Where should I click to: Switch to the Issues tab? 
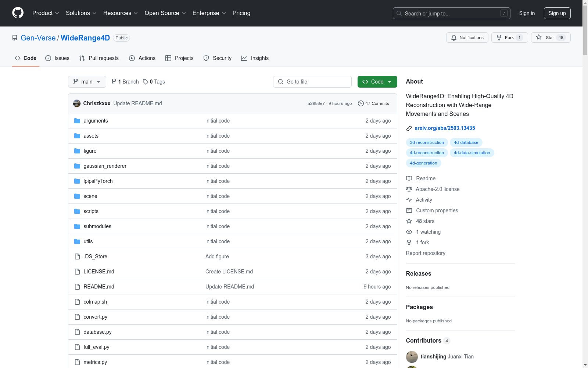click(x=57, y=58)
